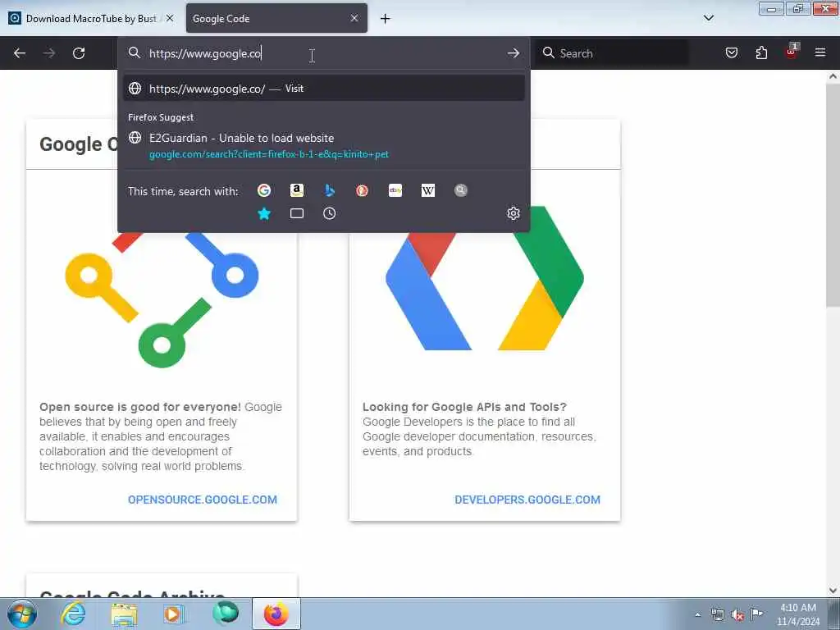Image resolution: width=840 pixels, height=630 pixels.
Task: Open Windows Media Player on taskbar
Action: pos(174,614)
